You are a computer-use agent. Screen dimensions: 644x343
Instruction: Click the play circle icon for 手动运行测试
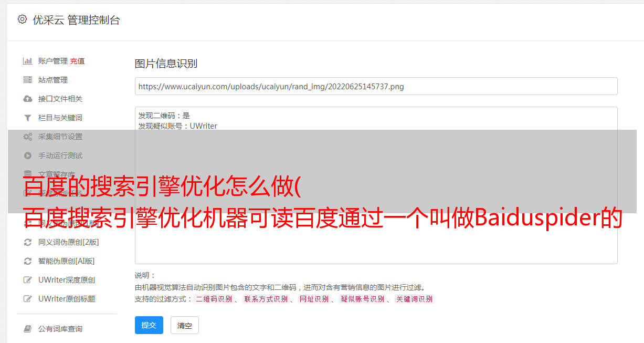click(x=28, y=155)
